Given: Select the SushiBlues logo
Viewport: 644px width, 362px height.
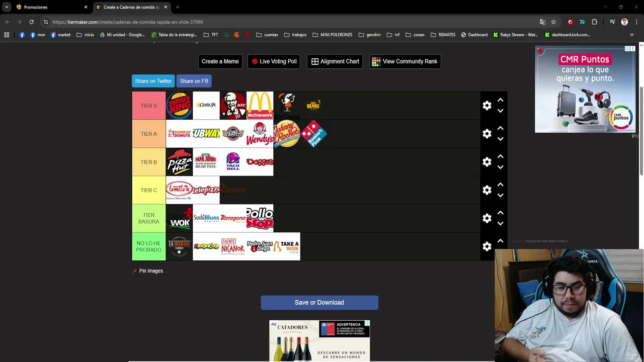Looking at the screenshot, I should (x=206, y=218).
